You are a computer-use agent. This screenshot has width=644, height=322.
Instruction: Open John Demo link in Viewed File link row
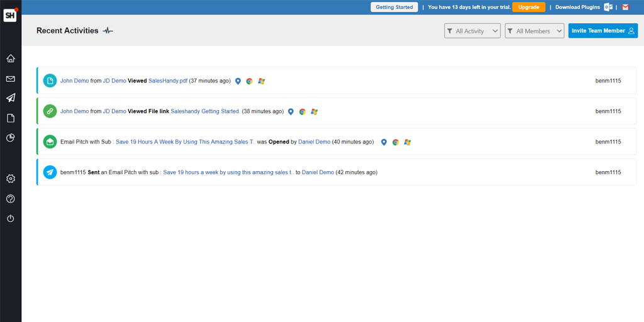(74, 111)
